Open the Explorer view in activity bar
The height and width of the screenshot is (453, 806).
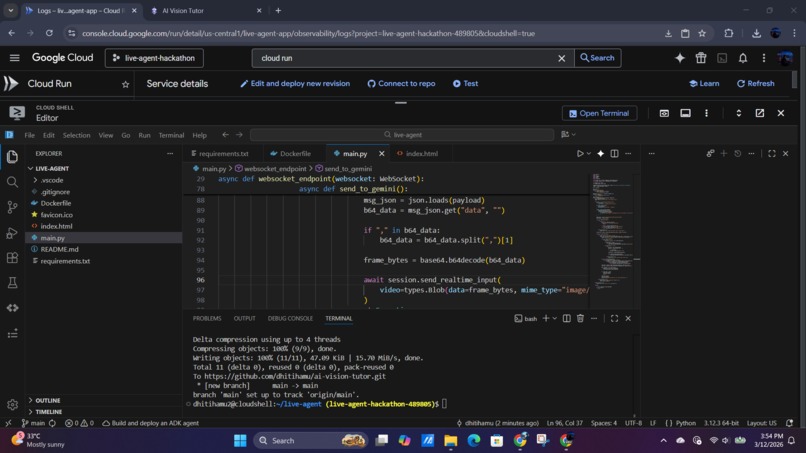12,156
